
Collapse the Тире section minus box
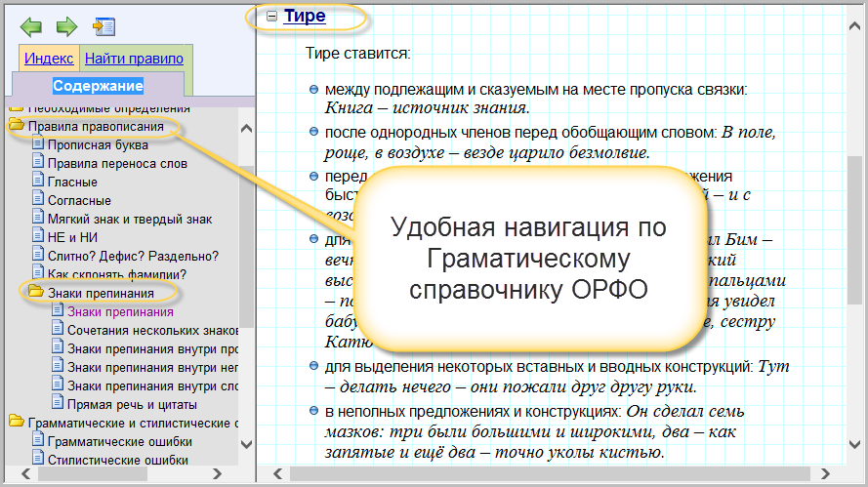271,16
